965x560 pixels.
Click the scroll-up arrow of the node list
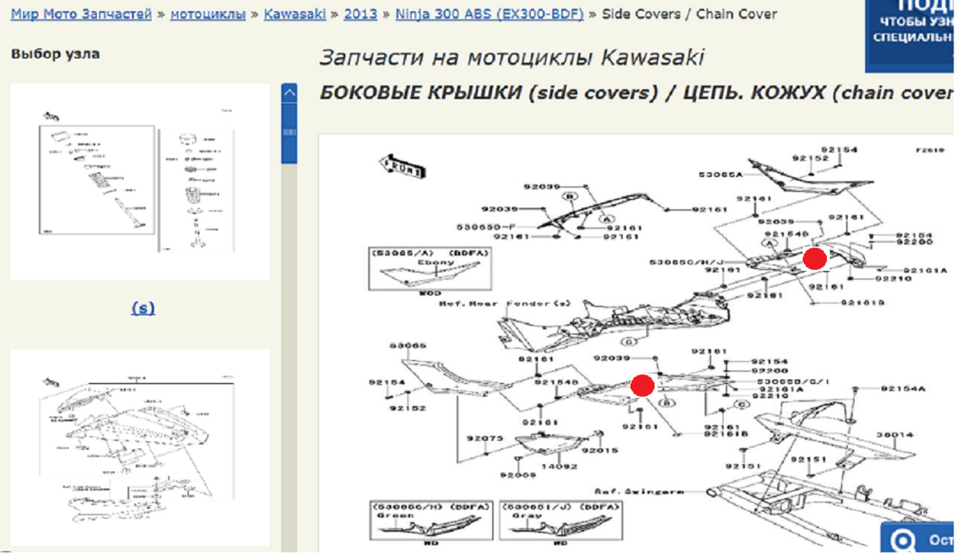[289, 92]
